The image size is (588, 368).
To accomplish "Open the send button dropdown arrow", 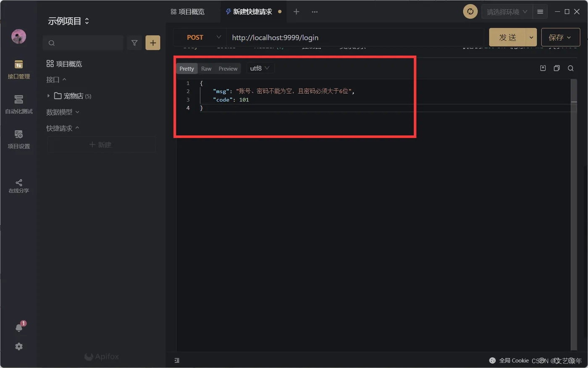I will [x=531, y=37].
